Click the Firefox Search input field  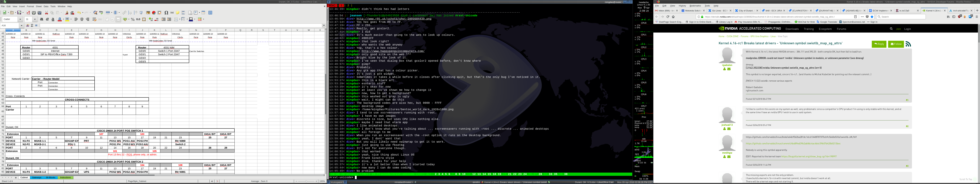(x=901, y=17)
